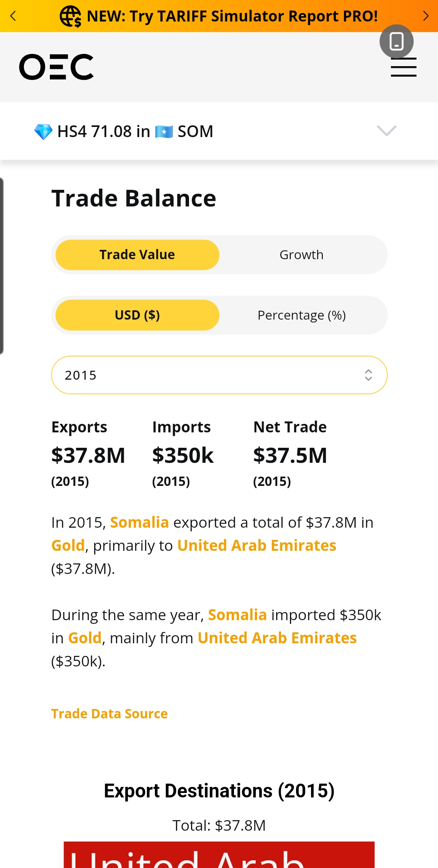
Task: Click the globe dollar tariff icon
Action: pos(70,16)
